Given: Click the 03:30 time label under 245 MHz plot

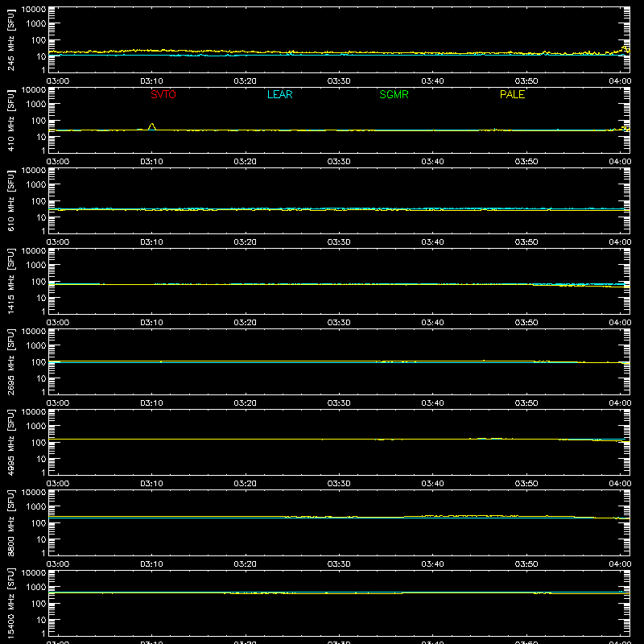Looking at the screenshot, I should 339,81.
